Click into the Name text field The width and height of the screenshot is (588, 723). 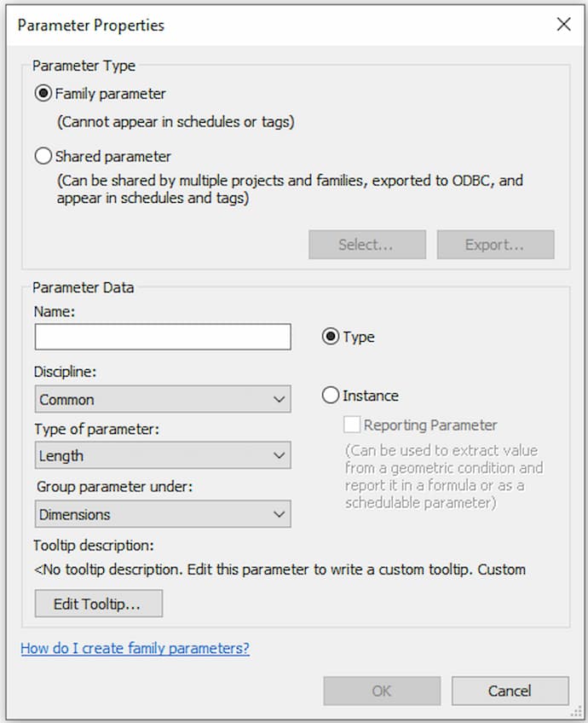point(163,337)
